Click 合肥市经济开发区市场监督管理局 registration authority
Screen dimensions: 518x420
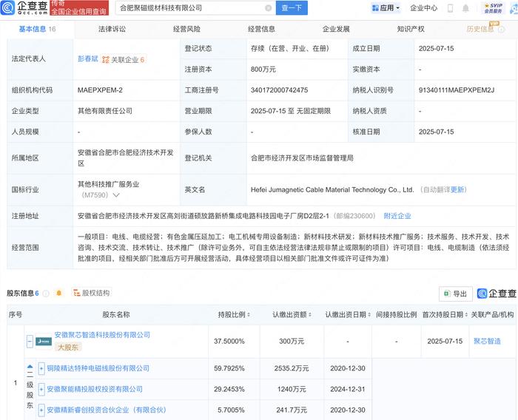[302, 158]
